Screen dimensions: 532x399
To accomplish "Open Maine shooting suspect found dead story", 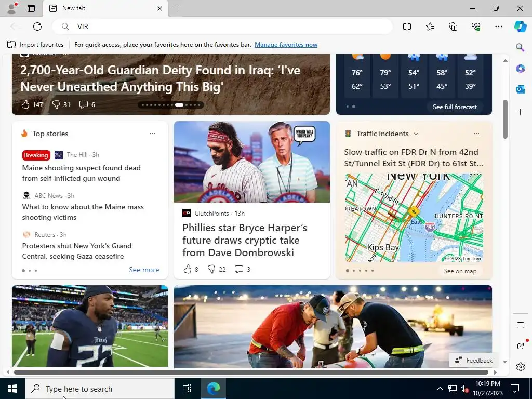I will click(x=81, y=173).
